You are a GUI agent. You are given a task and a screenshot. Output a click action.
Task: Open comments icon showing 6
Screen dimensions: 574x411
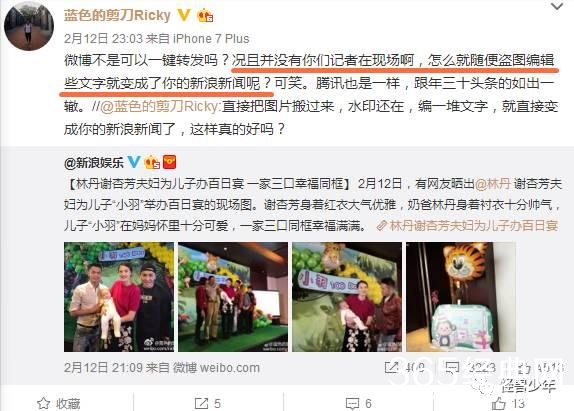(x=359, y=403)
